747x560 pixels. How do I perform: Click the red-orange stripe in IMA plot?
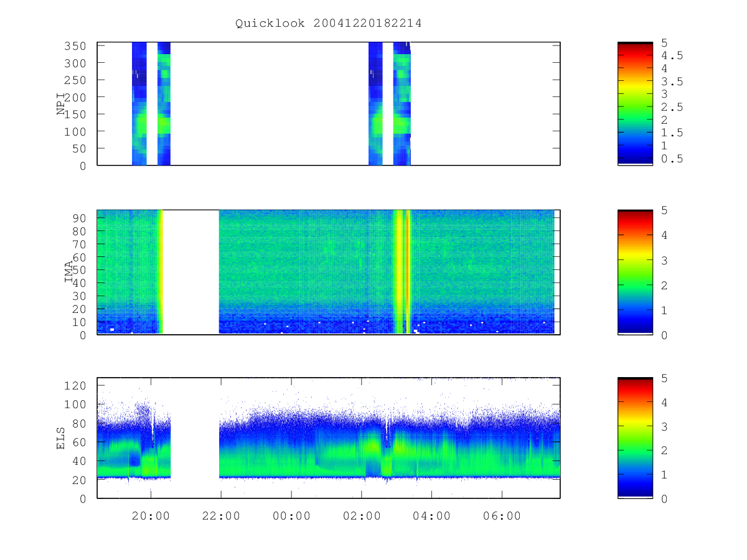(408, 272)
